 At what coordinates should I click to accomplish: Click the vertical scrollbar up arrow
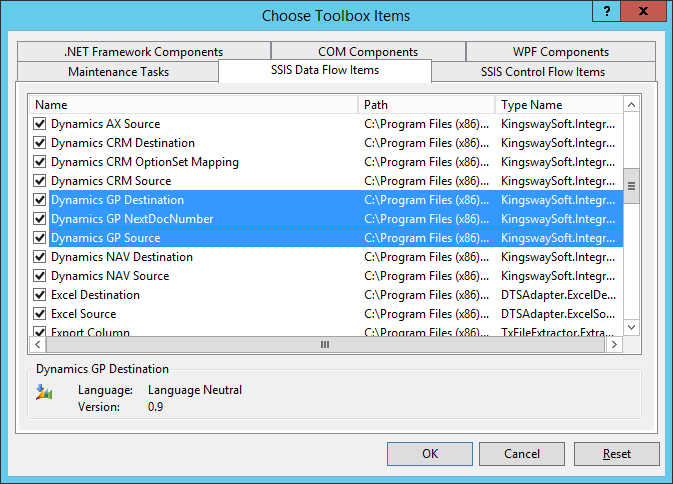point(631,105)
